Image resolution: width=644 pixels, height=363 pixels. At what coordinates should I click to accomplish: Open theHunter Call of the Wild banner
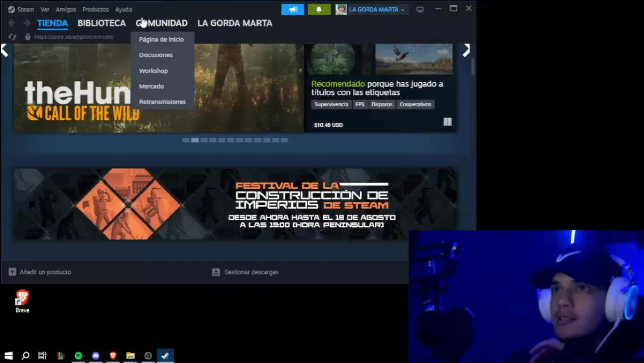(x=159, y=88)
